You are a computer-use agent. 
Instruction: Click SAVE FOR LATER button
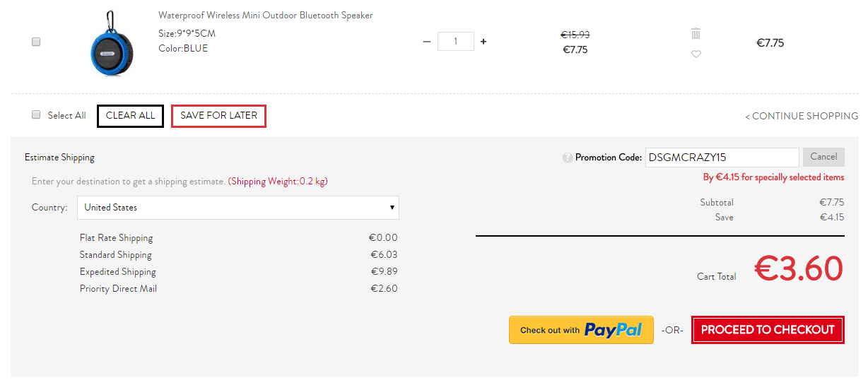click(218, 116)
